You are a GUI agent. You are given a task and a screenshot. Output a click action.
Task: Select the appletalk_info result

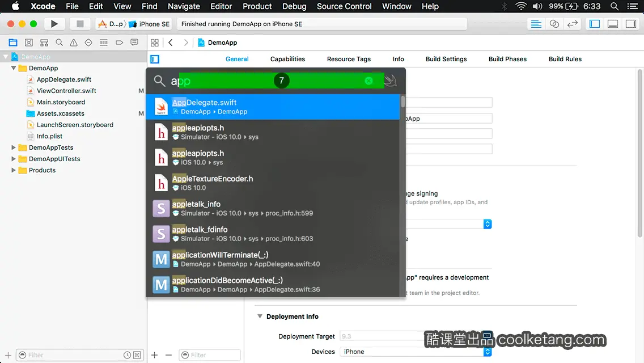click(x=273, y=208)
